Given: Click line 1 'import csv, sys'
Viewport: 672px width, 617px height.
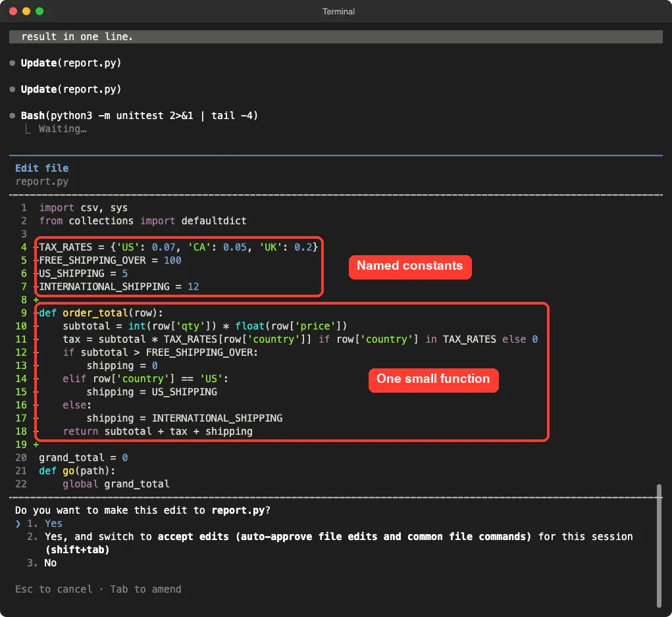Looking at the screenshot, I should point(83,208).
